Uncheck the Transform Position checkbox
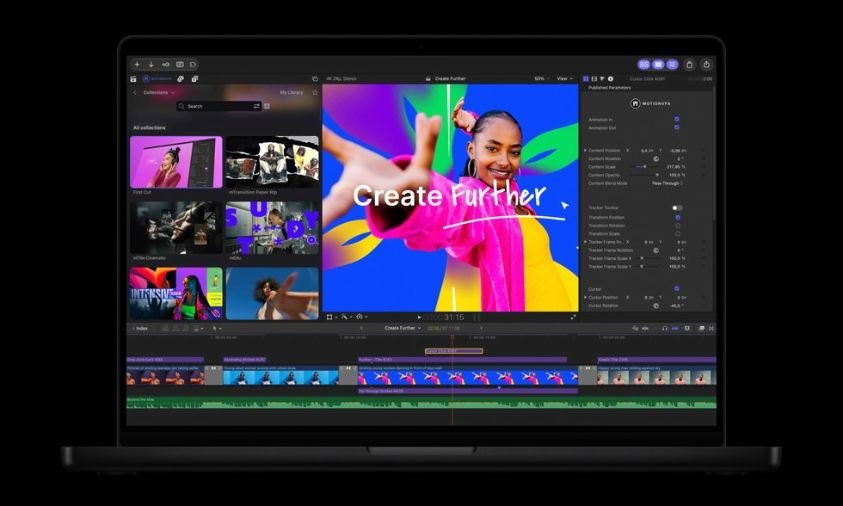 coord(677,217)
